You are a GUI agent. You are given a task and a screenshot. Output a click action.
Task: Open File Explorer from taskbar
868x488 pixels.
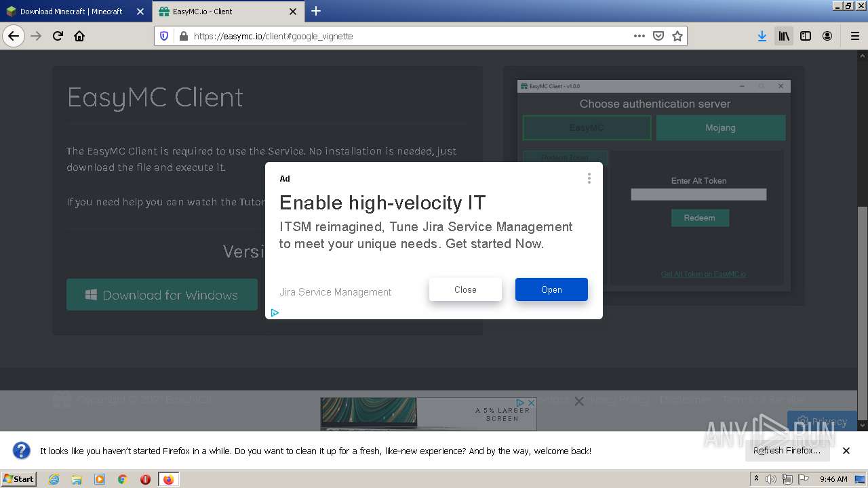(77, 479)
